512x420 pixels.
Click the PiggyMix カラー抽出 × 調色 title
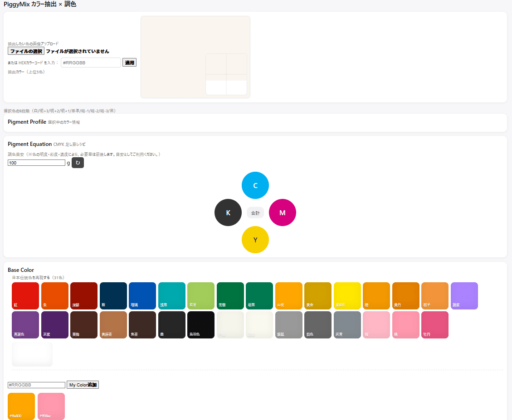pos(40,4)
